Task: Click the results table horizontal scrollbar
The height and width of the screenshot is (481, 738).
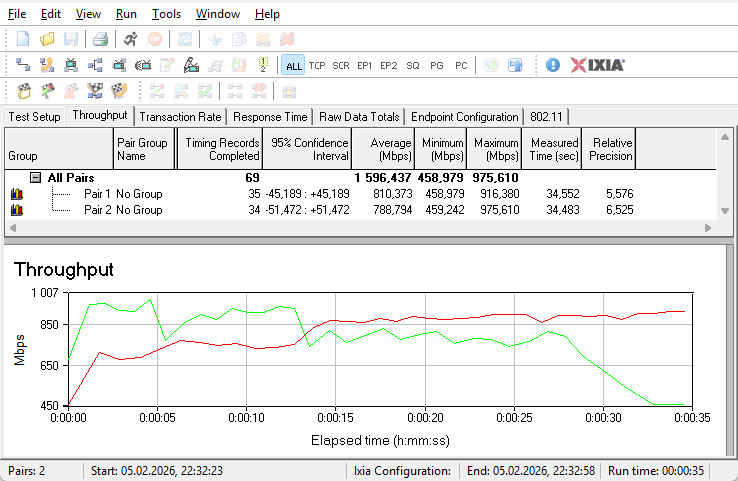Action: pos(360,229)
